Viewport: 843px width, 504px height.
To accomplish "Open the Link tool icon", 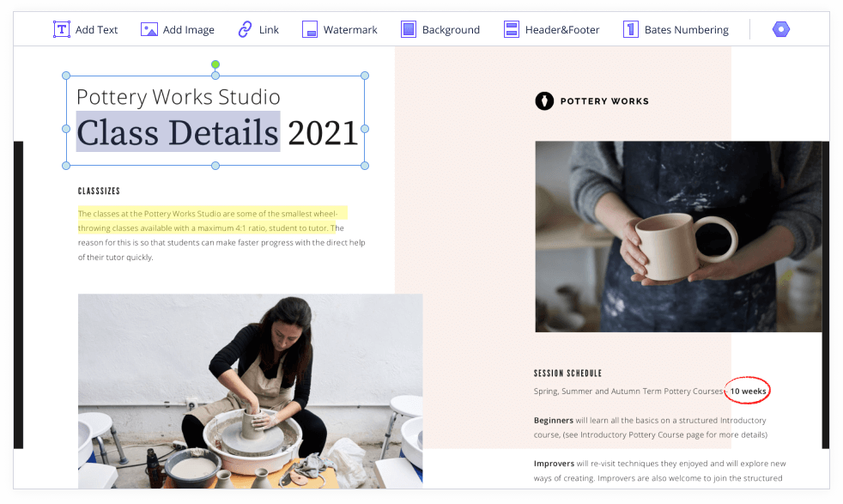I will pyautogui.click(x=245, y=29).
